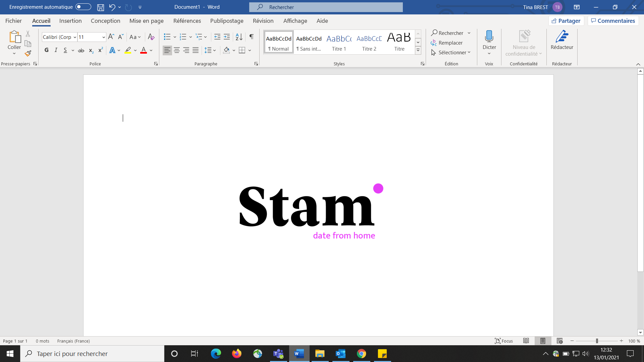Click the sort A to Z icon

[x=239, y=37]
